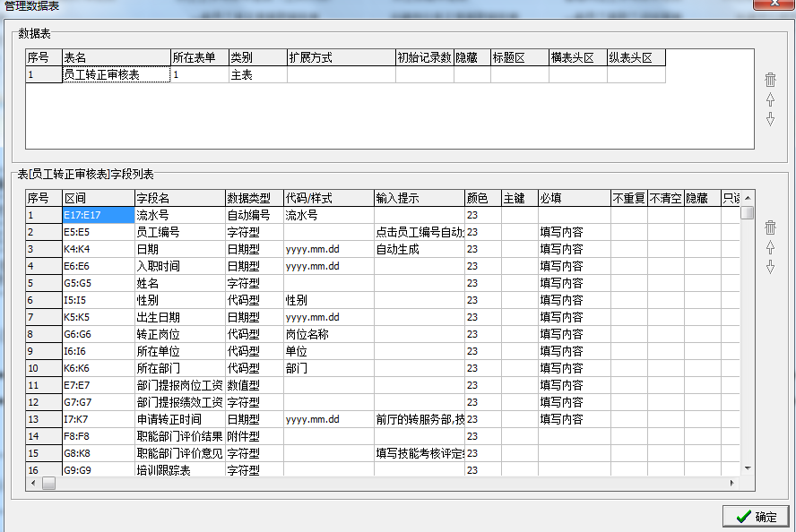Viewport: 796px width, 532px height.
Task: Click the 纵表头区 column header
Action: pos(636,57)
